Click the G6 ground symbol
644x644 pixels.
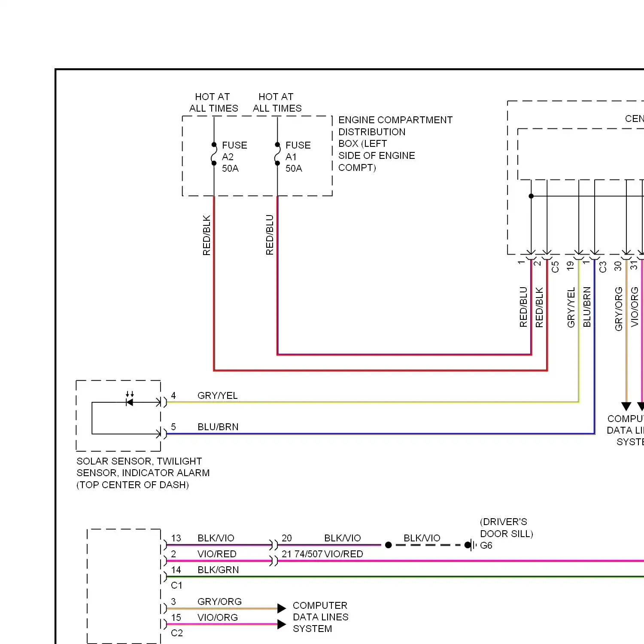tap(471, 545)
